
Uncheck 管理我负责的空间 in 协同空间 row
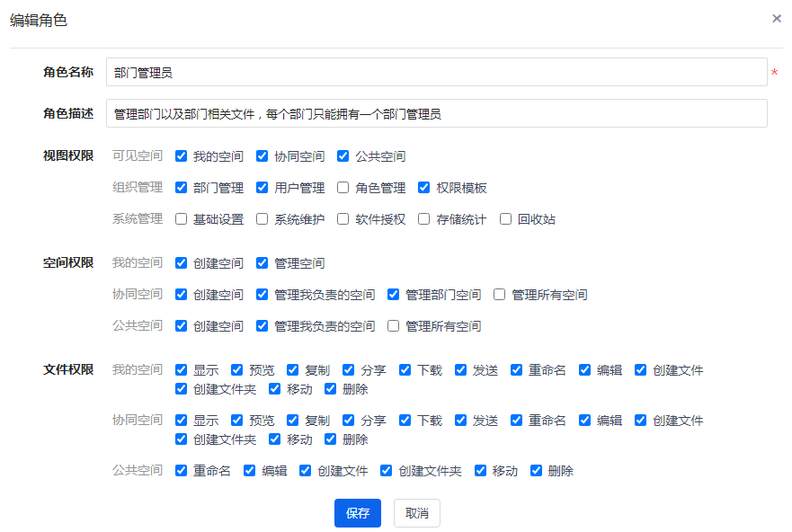pos(262,294)
